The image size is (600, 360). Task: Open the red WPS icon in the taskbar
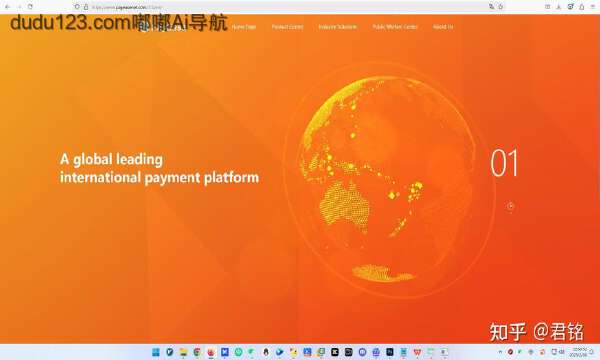click(x=417, y=352)
